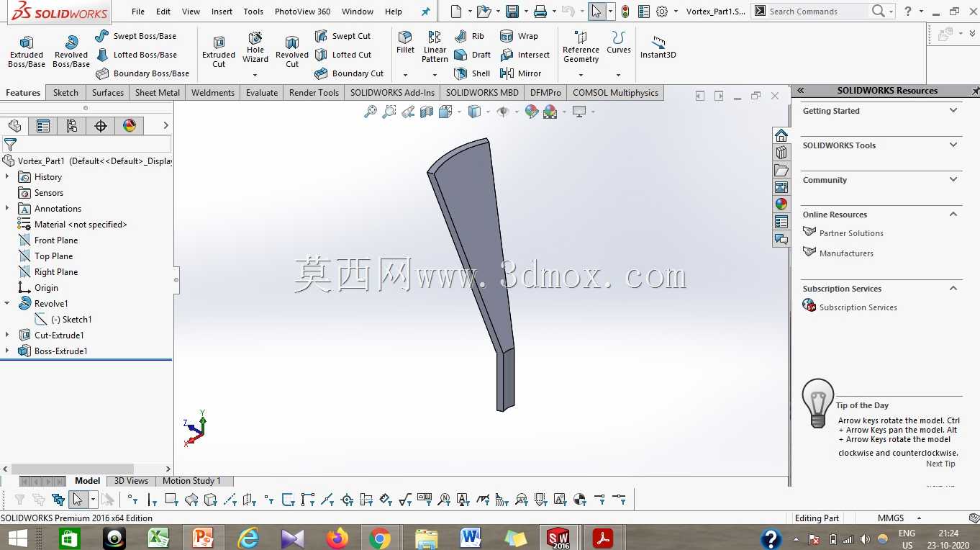The width and height of the screenshot is (980, 550).
Task: Select the Swept Cut tool
Action: click(x=342, y=36)
